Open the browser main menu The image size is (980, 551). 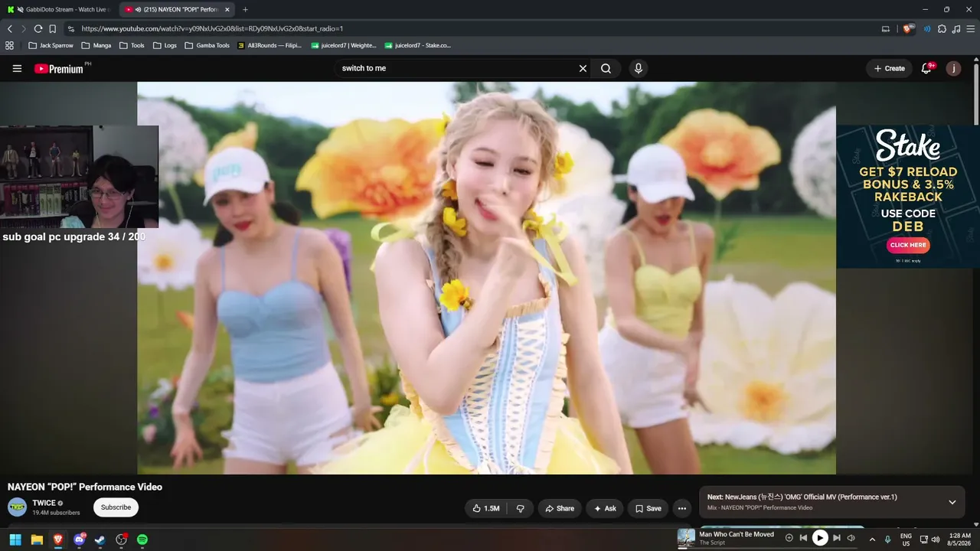coord(971,29)
